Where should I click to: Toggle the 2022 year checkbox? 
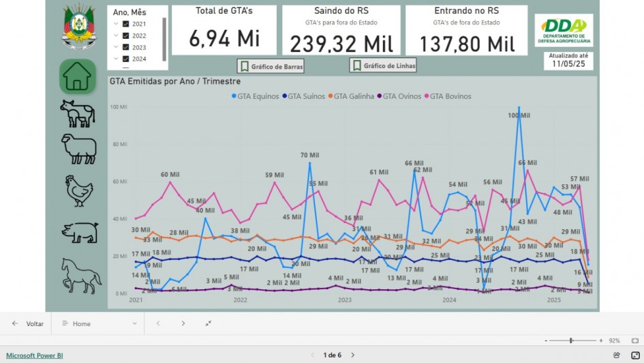[x=125, y=35]
